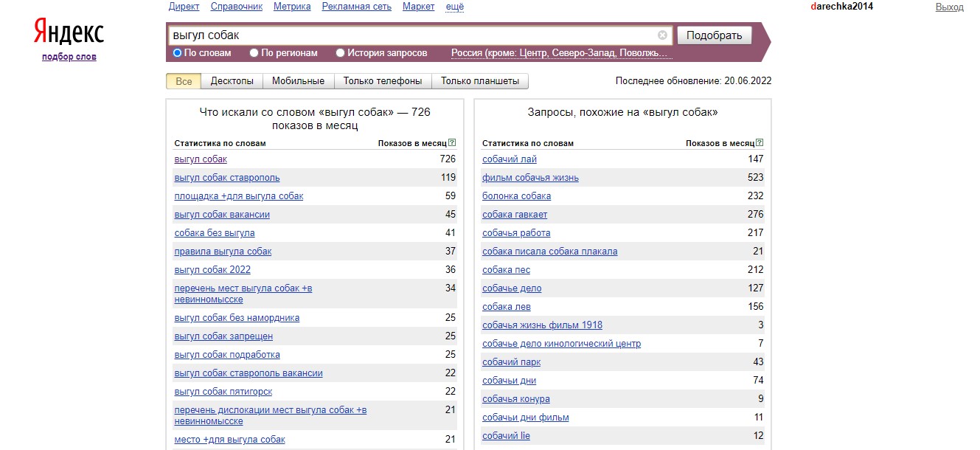The height and width of the screenshot is (450, 980).
Task: Open the "Только телефоны" tab
Action: (383, 81)
